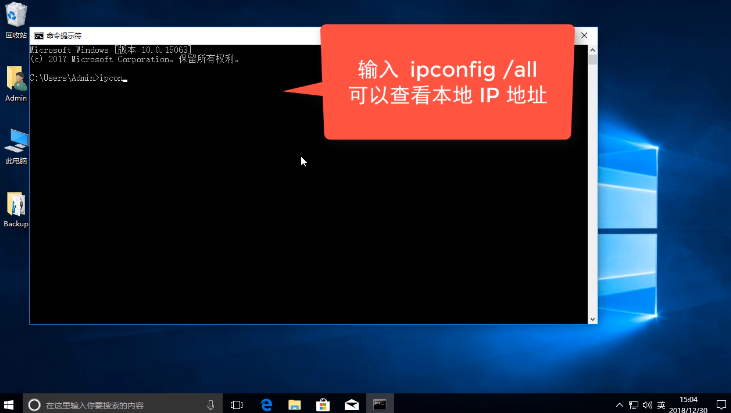731x413 pixels.
Task: Click the Windows Start button
Action: tap(10, 404)
